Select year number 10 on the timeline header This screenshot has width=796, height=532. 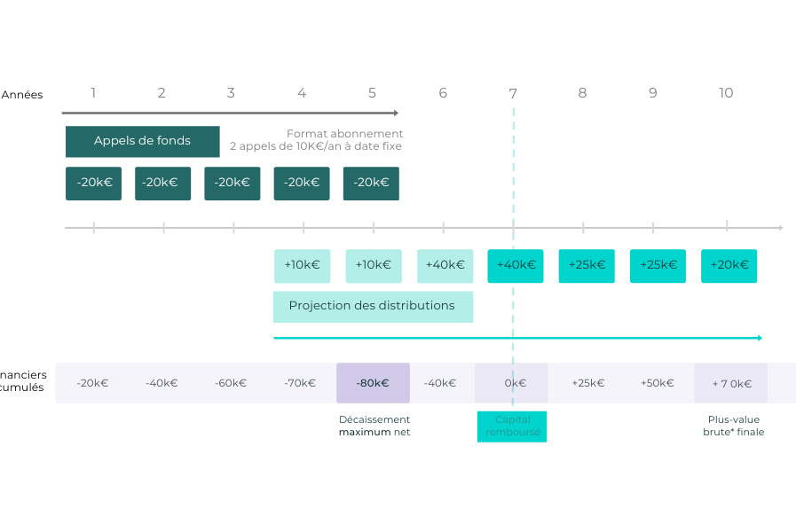(726, 93)
